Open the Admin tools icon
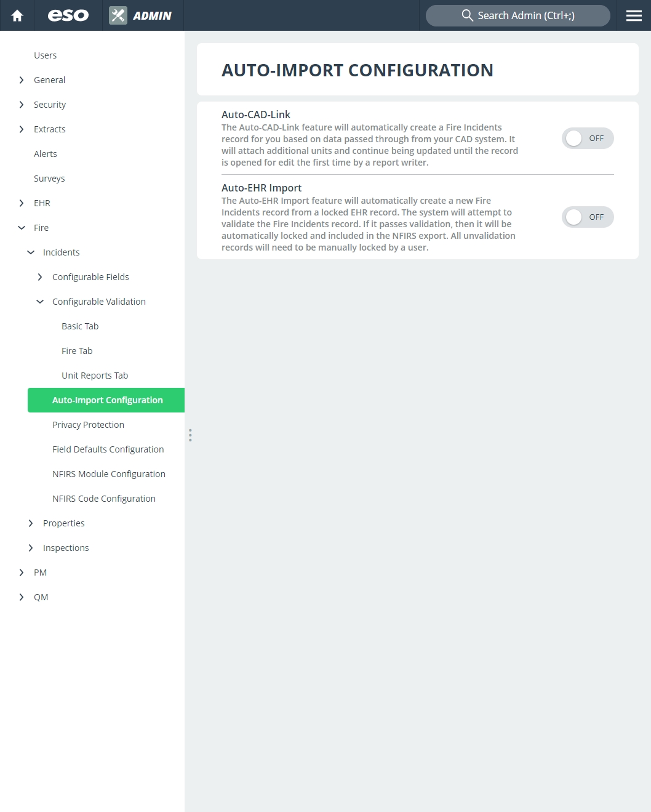 pos(118,15)
